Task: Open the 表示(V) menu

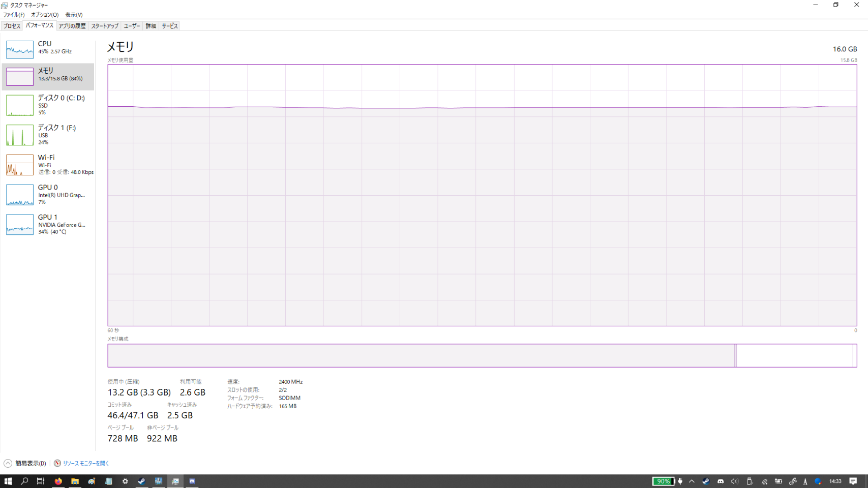Action: (x=74, y=15)
